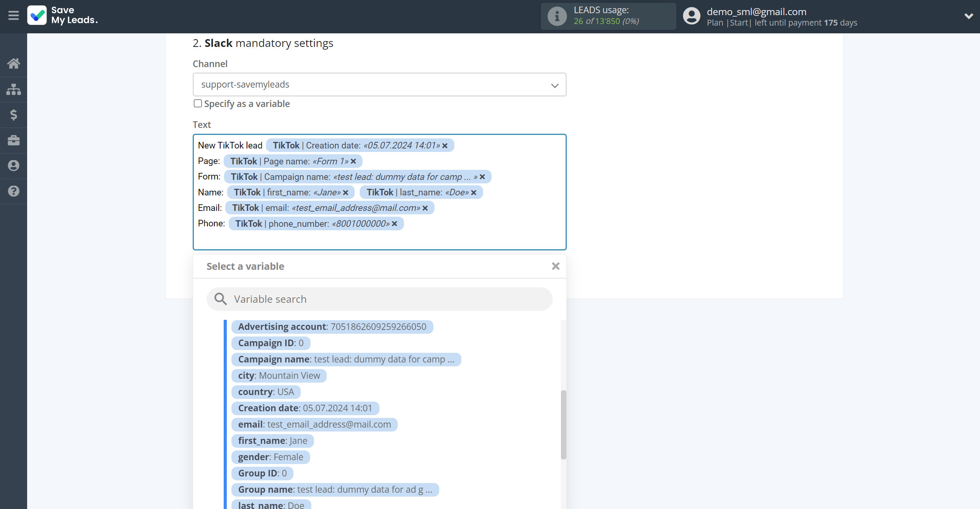Screen dimensions: 980x509
Task: Select the city: Mountain View variable
Action: point(279,376)
